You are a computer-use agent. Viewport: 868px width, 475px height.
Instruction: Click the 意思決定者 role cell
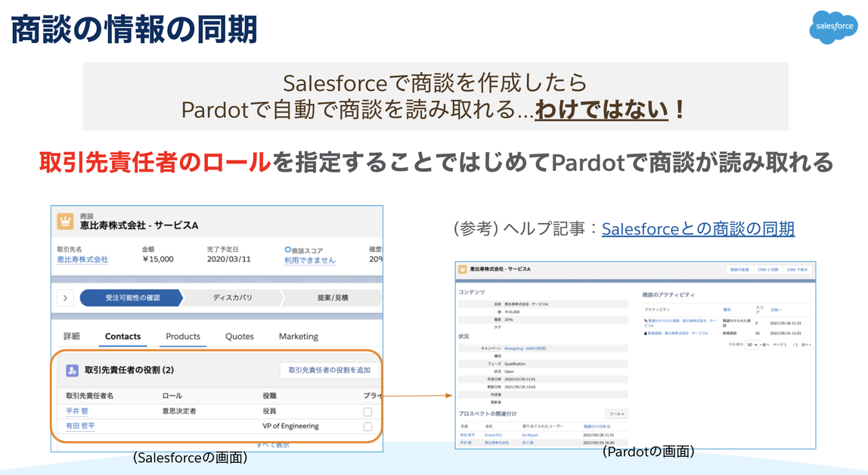pos(178,411)
